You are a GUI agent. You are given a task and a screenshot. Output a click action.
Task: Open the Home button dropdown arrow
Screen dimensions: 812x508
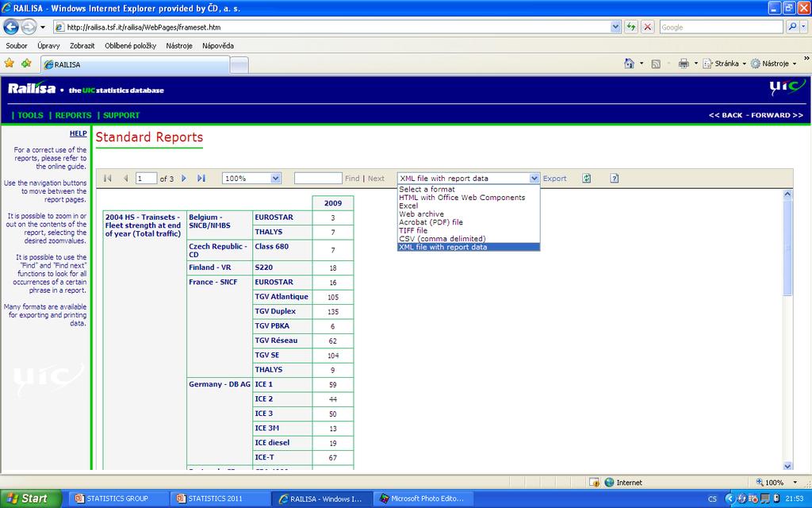[641, 63]
